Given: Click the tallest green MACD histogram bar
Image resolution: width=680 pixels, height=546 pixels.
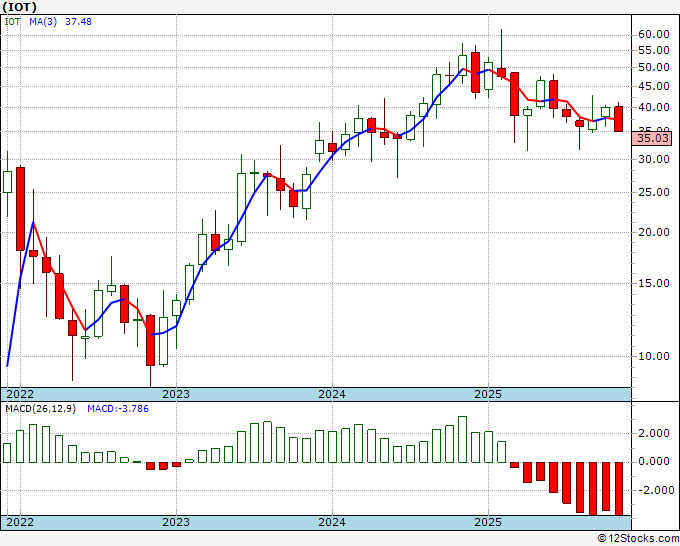Looking at the screenshot, I should pos(462,439).
